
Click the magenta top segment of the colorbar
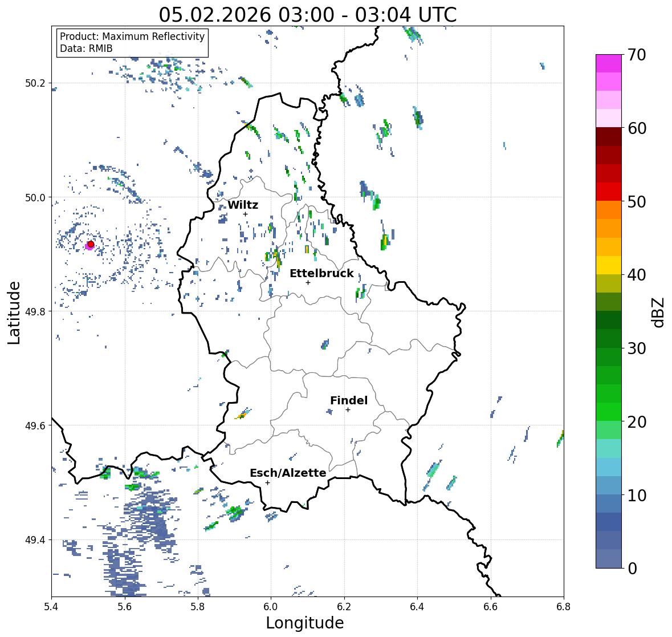pyautogui.click(x=609, y=63)
